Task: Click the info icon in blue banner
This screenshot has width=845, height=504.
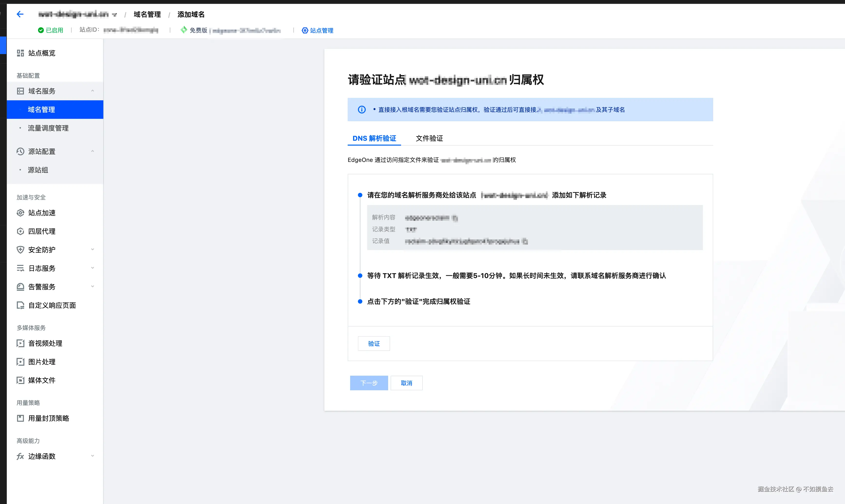Action: [x=362, y=110]
